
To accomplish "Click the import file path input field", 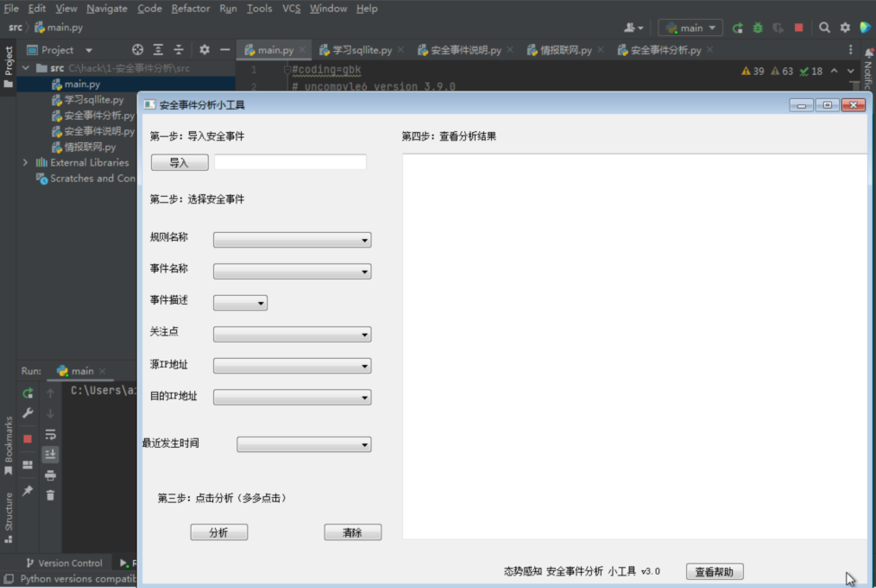I will pos(290,161).
